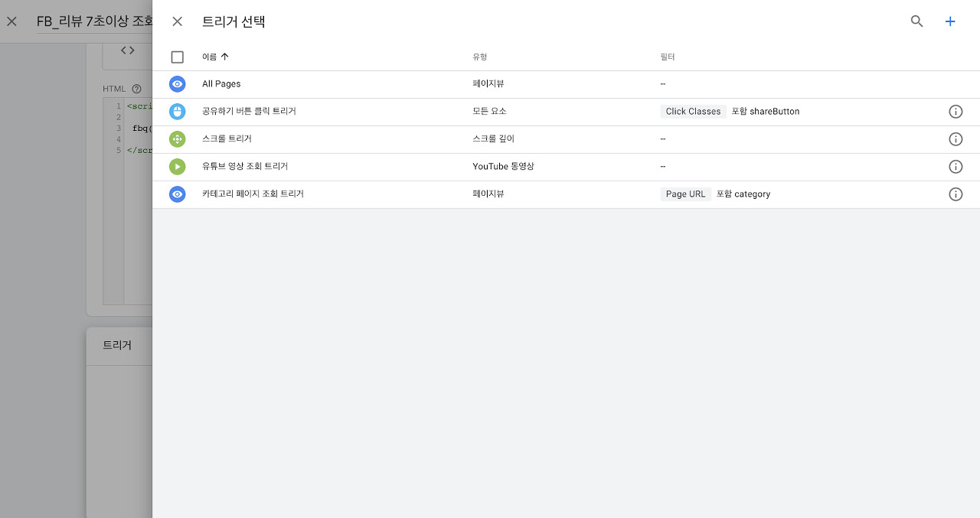Viewport: 980px width, 518px height.
Task: Toggle the select-all checkbox in header
Action: pyautogui.click(x=178, y=57)
